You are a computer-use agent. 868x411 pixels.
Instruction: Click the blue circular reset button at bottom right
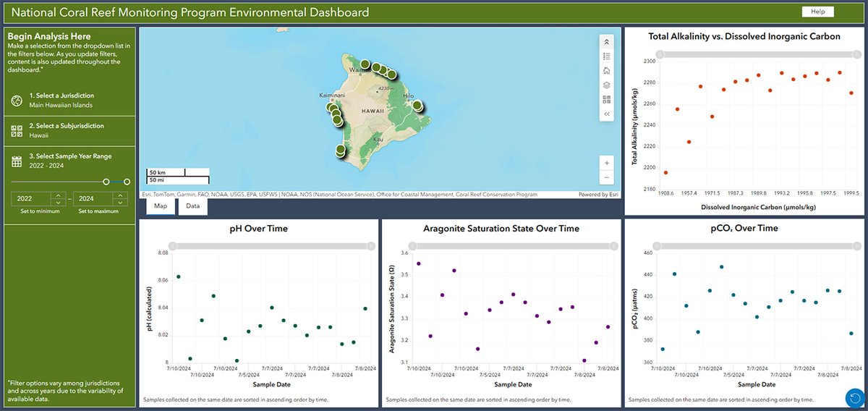pyautogui.click(x=855, y=397)
